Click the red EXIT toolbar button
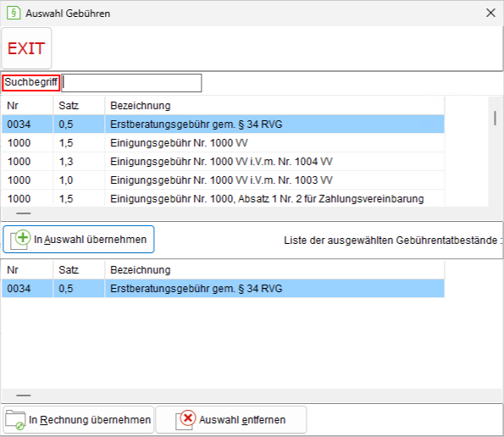This screenshot has height=437, width=504. (x=26, y=48)
